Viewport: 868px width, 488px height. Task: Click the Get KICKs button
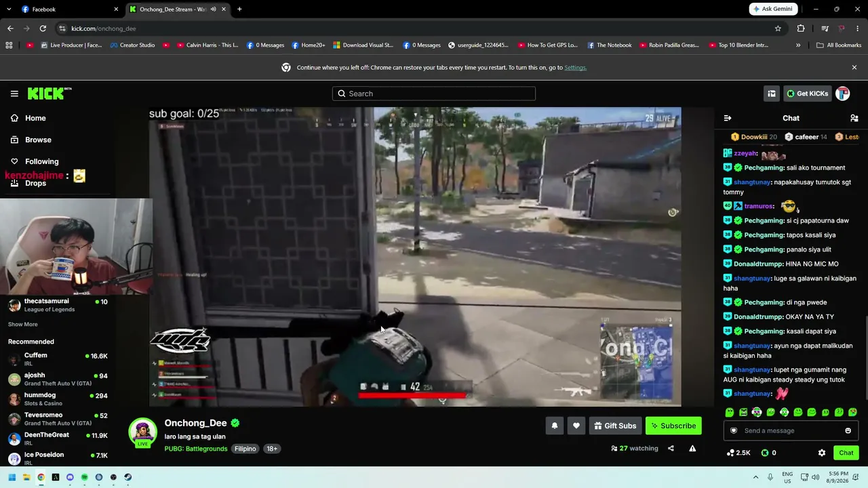807,94
